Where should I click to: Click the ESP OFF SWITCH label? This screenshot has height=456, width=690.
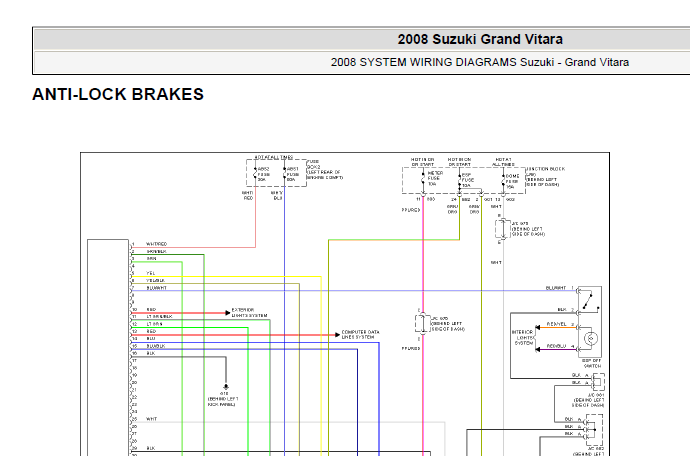pyautogui.click(x=592, y=363)
